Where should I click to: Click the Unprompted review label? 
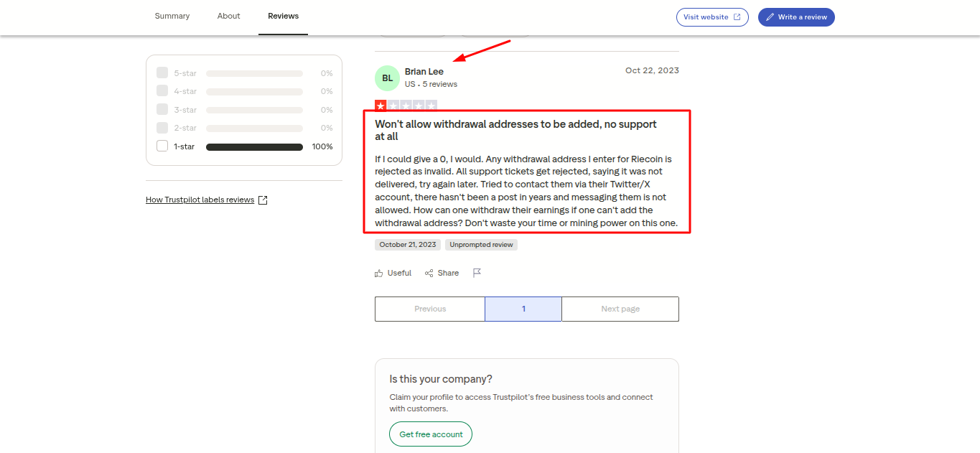click(x=481, y=245)
